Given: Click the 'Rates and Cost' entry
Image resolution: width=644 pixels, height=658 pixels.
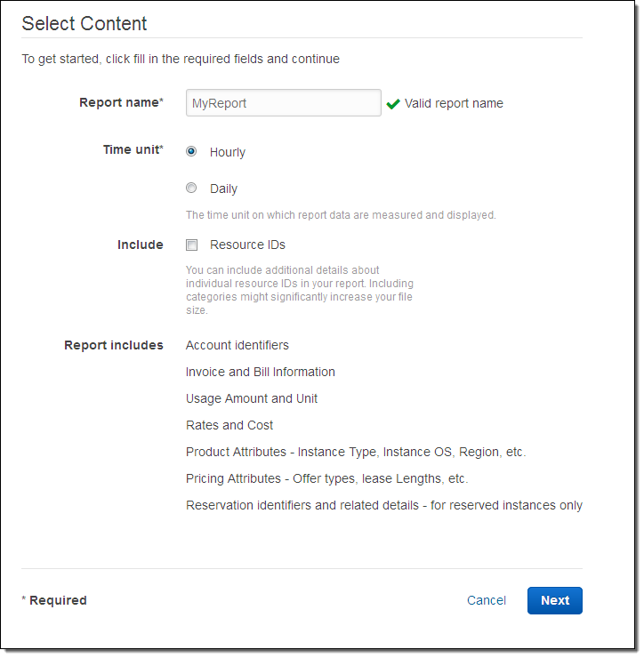Looking at the screenshot, I should (229, 425).
